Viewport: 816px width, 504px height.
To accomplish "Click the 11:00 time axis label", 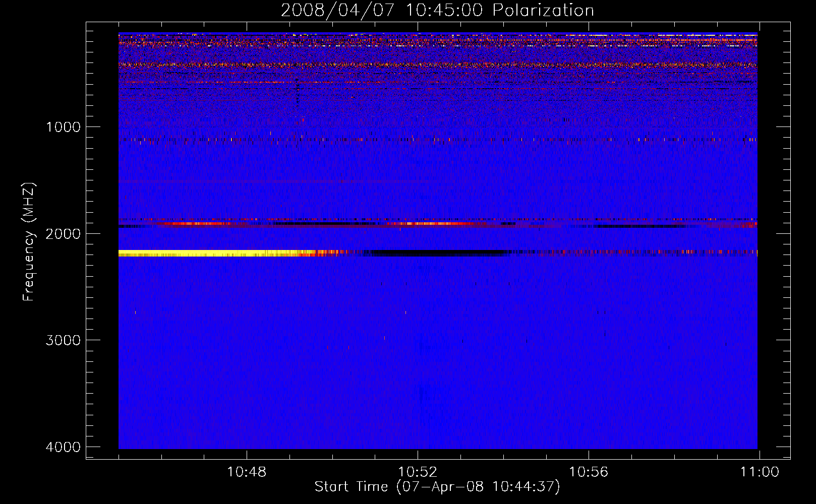I will [760, 472].
